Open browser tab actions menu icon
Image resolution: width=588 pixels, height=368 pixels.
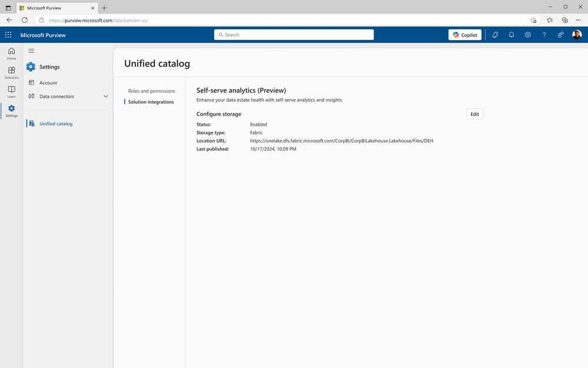(x=8, y=8)
